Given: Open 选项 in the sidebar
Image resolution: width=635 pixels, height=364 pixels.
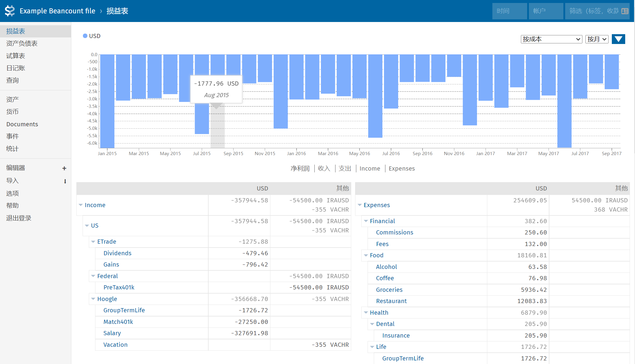Looking at the screenshot, I should pyautogui.click(x=35, y=193).
